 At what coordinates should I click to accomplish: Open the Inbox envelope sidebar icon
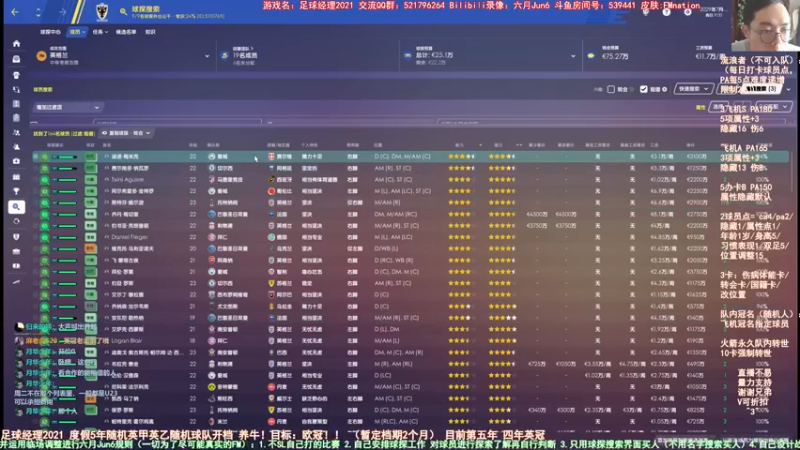point(16,59)
